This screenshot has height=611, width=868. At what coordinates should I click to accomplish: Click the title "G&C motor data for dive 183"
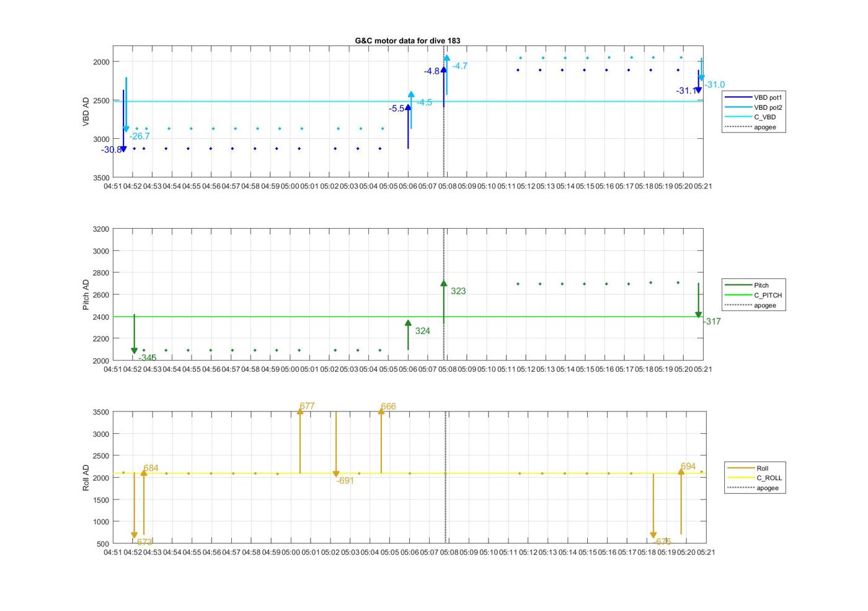coord(407,41)
